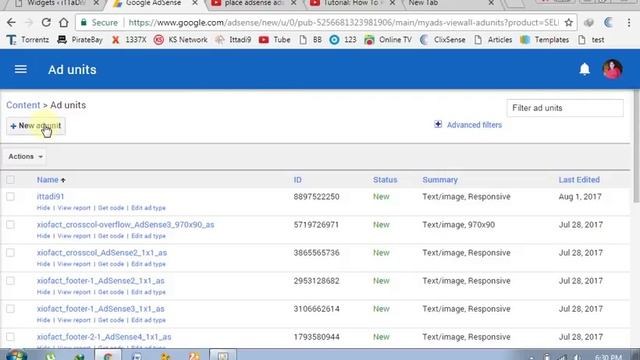Switch to the Google AdSense tab

[x=153, y=3]
